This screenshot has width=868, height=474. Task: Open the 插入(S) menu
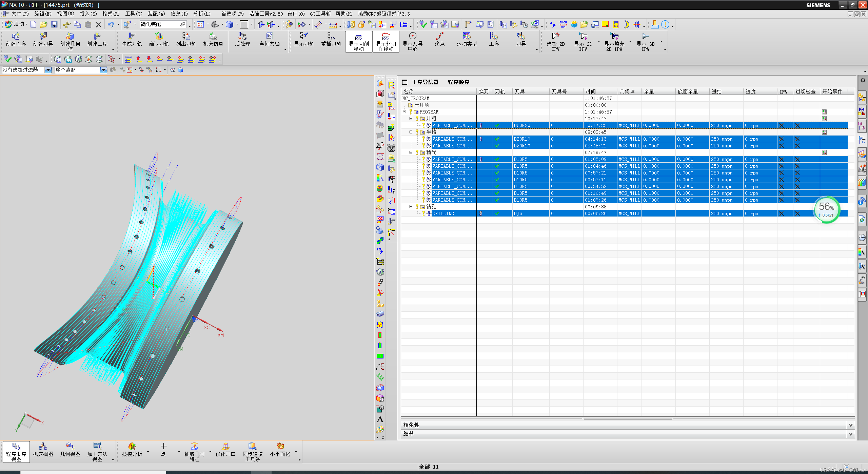[x=88, y=14]
